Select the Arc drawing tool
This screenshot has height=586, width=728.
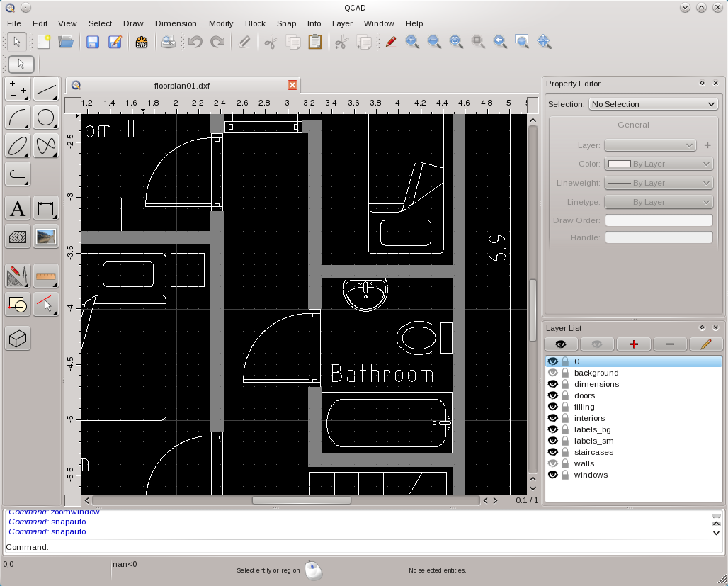click(x=17, y=118)
